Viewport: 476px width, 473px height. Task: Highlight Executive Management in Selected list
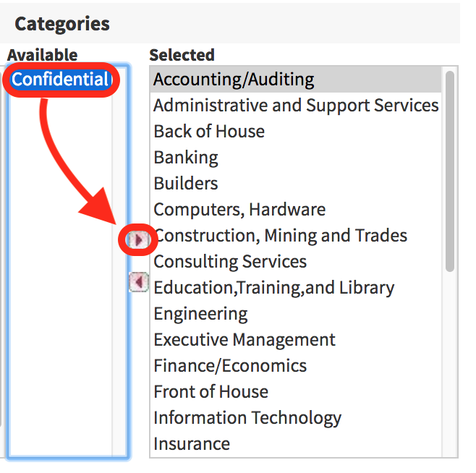coord(245,340)
